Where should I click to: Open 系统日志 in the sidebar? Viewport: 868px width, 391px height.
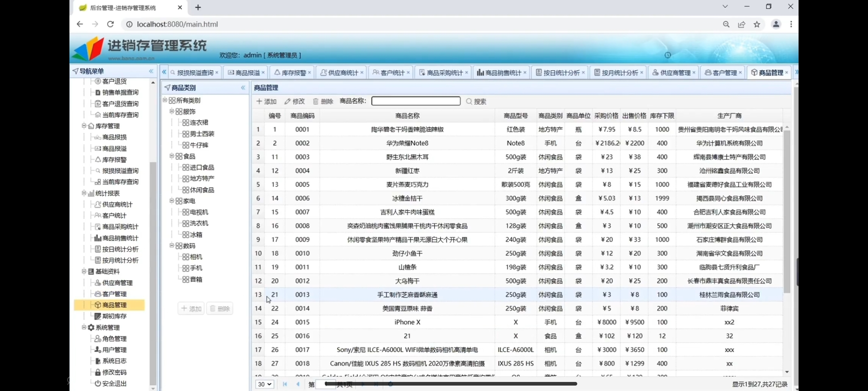(x=111, y=361)
